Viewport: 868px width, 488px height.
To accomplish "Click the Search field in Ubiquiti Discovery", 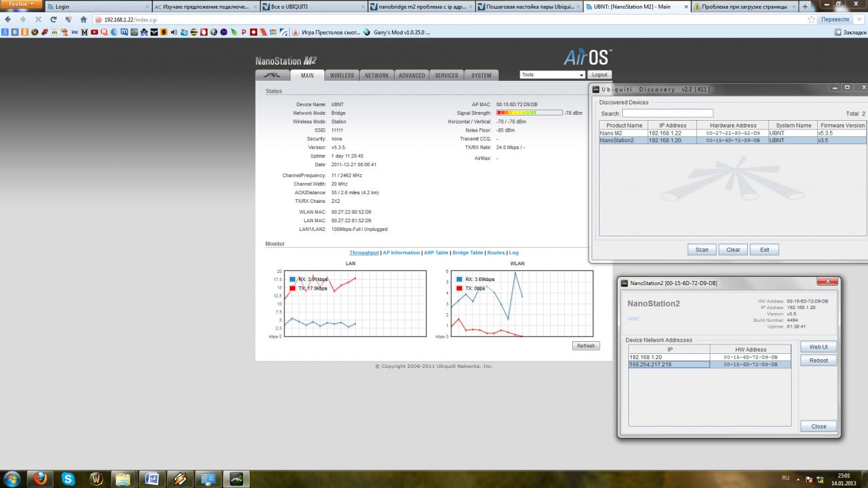I will 668,113.
